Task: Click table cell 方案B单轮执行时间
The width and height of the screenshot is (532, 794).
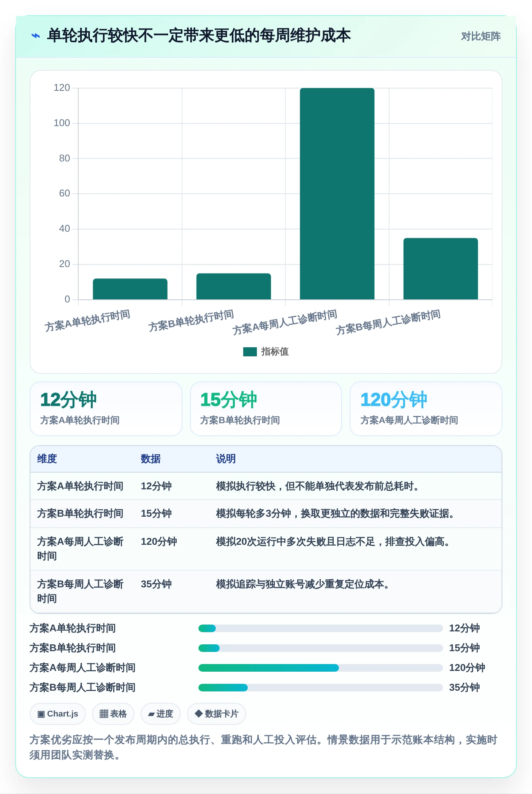Action: pos(80,514)
